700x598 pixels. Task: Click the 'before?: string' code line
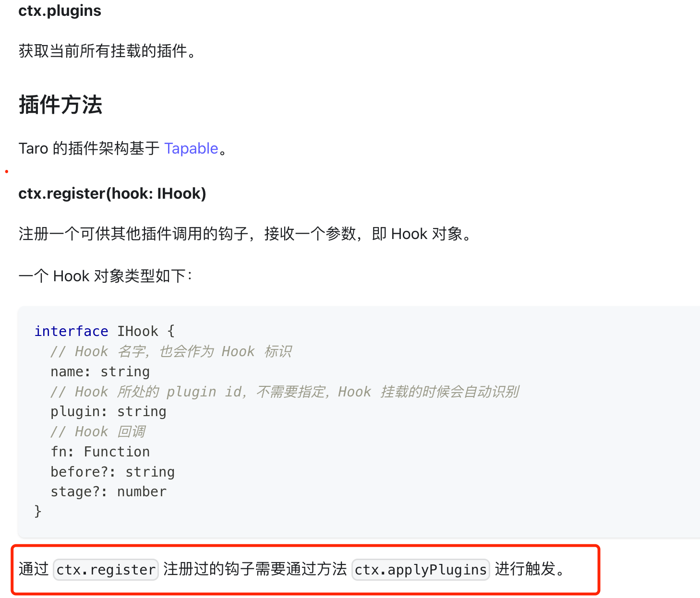pyautogui.click(x=113, y=472)
